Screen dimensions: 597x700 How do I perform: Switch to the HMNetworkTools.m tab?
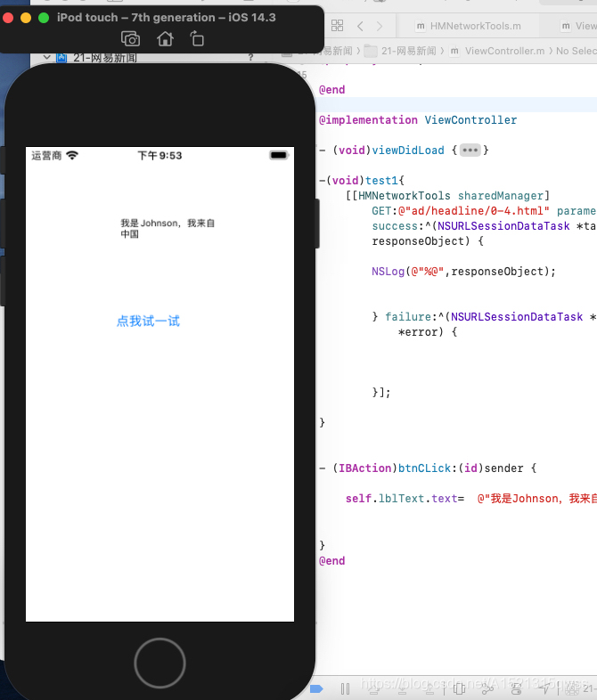pos(468,26)
